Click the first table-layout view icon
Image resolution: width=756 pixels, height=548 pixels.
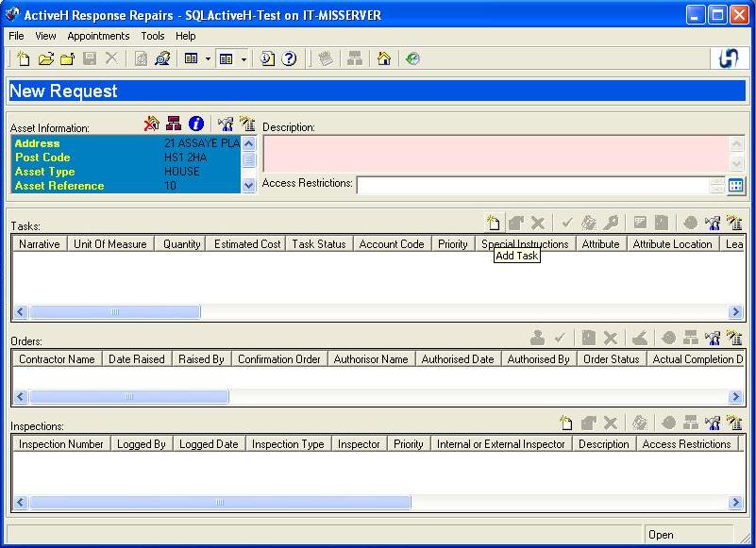tap(192, 58)
